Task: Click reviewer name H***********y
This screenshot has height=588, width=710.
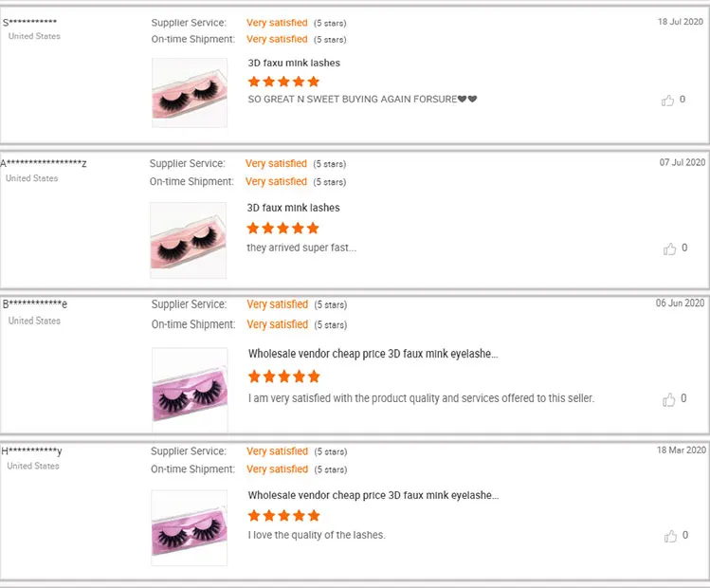Action: point(32,451)
